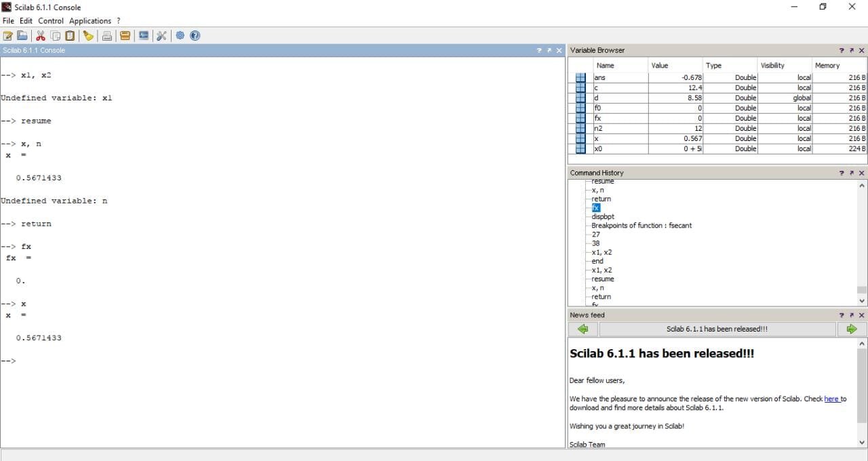Click the Print toolbar icon
The width and height of the screenshot is (868, 461).
107,36
